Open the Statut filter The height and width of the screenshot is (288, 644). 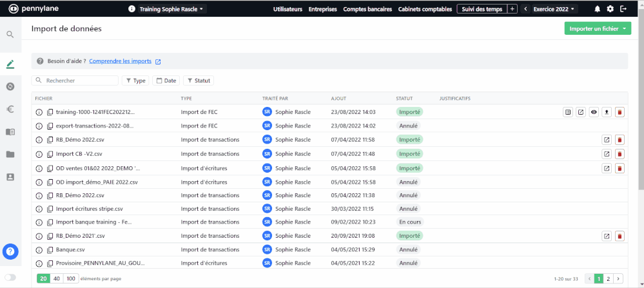(x=199, y=81)
